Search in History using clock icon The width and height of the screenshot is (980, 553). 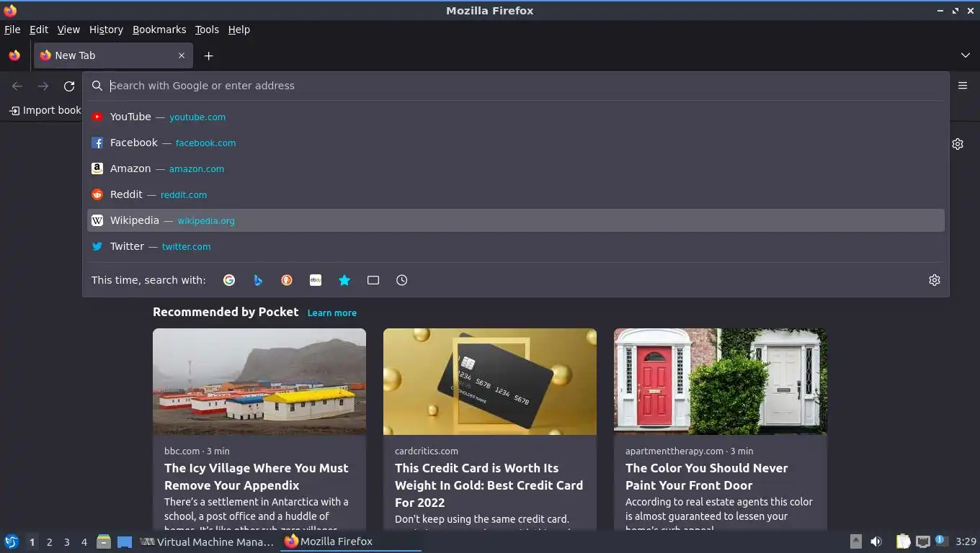coord(402,280)
